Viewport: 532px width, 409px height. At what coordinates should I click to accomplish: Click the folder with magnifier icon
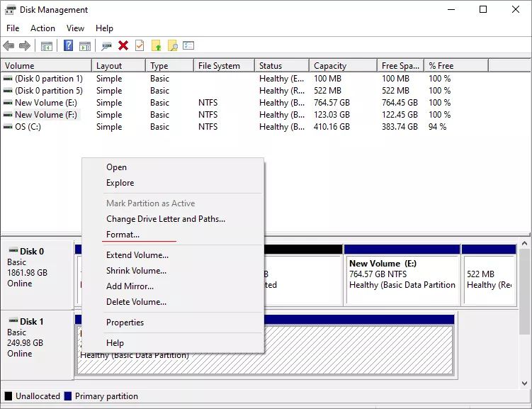click(x=172, y=45)
